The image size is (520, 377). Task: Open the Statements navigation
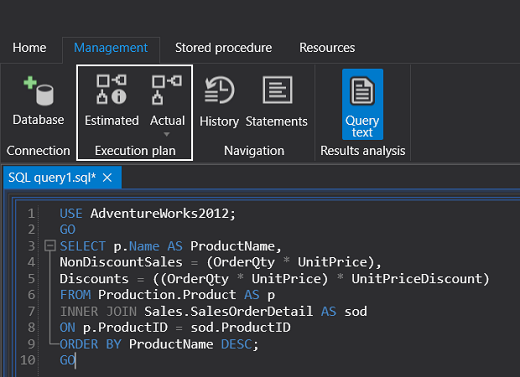(276, 102)
